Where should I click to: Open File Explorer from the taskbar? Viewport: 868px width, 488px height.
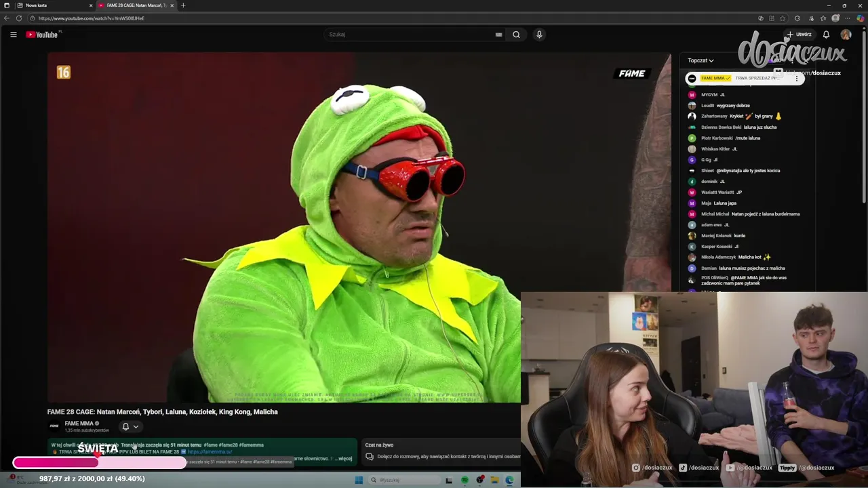495,480
